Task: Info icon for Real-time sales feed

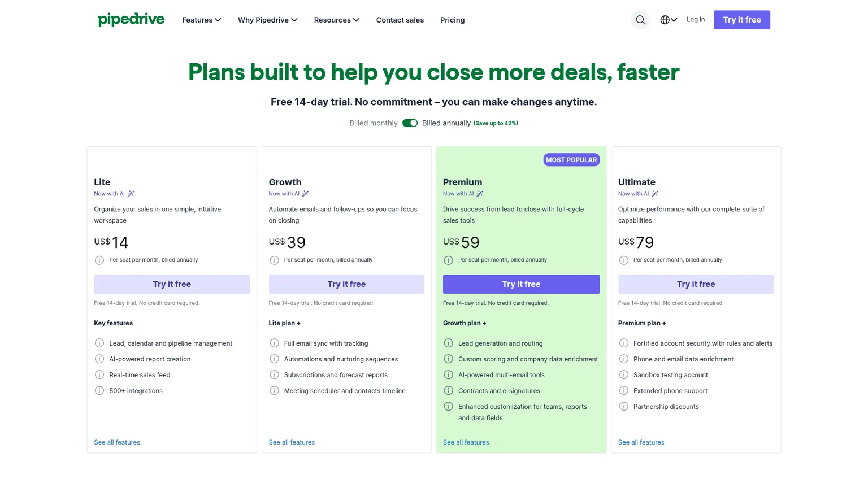Action: [x=99, y=375]
